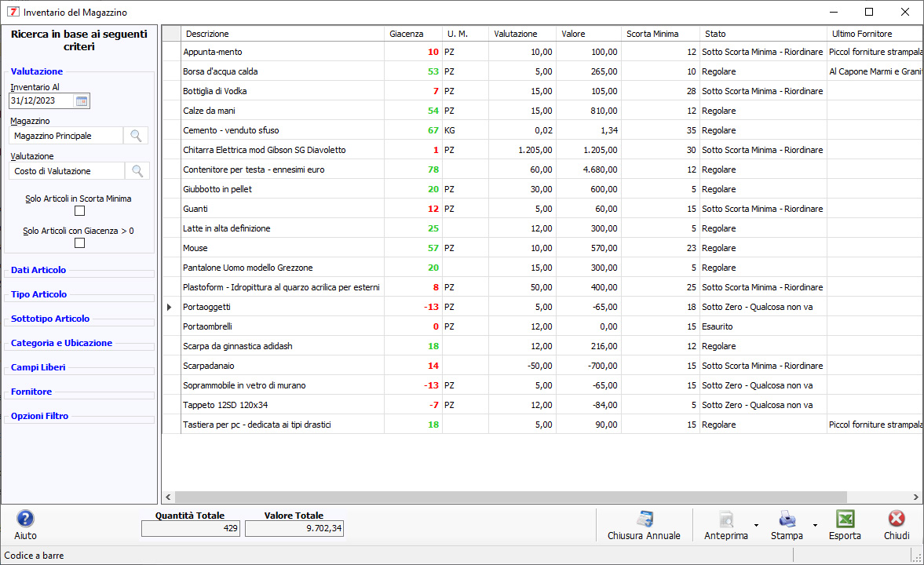Open the dropdown arrow next to Stampa
This screenshot has height=565, width=924.
[x=815, y=525]
